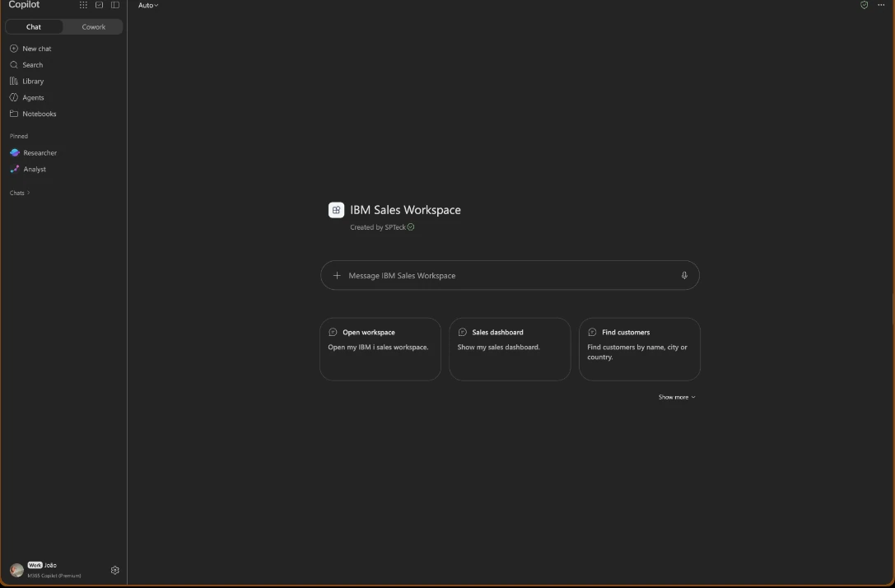The image size is (895, 588).
Task: Choose the Sales dashboard prompt card
Action: (x=510, y=349)
